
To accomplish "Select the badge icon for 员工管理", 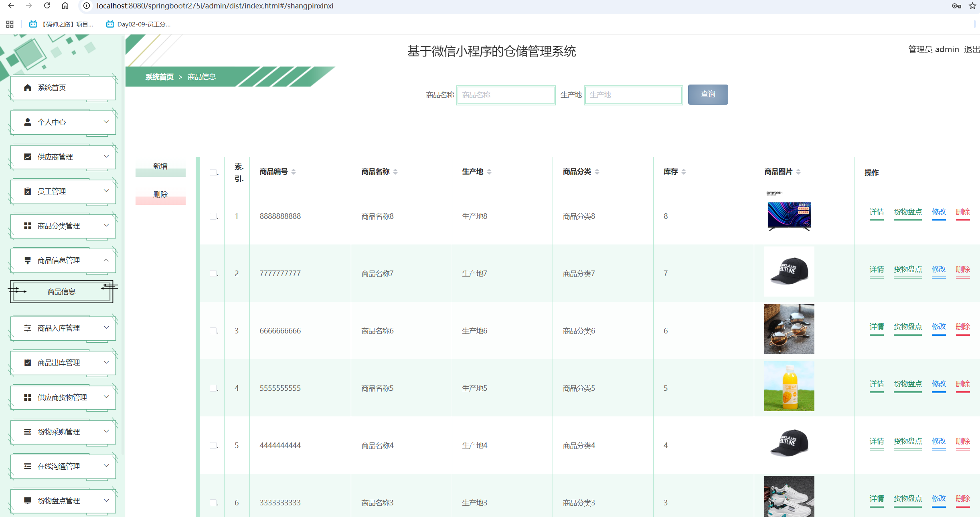I will pos(27,191).
